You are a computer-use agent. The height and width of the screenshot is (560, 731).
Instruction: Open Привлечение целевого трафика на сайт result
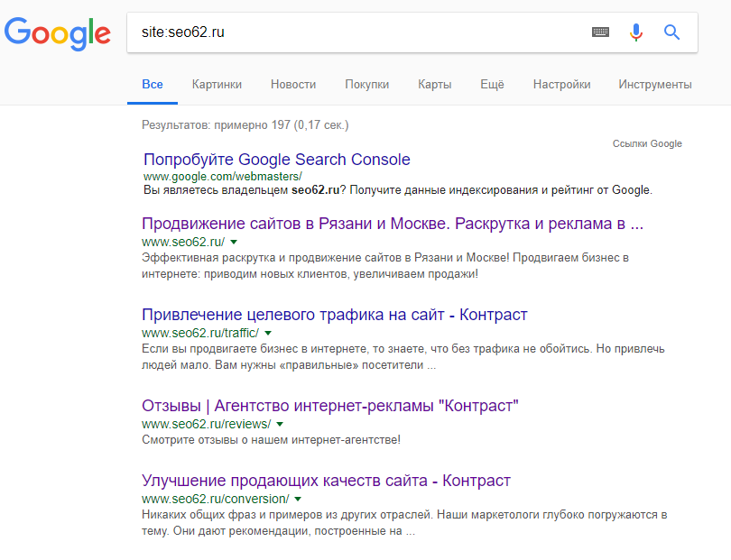(x=334, y=315)
